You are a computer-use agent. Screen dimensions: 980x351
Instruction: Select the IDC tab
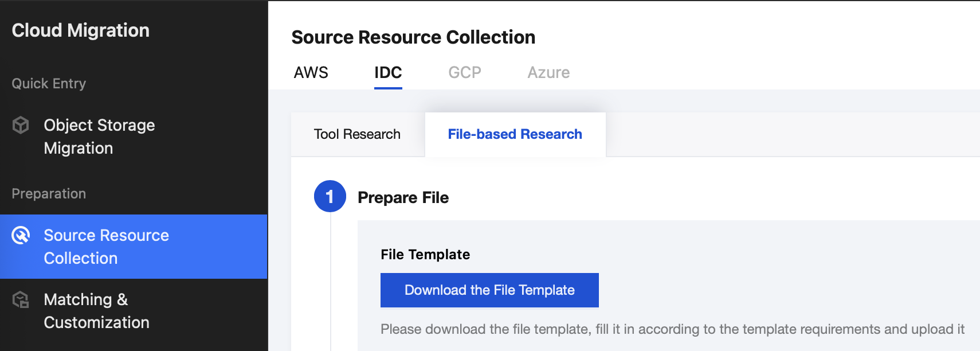(x=388, y=73)
